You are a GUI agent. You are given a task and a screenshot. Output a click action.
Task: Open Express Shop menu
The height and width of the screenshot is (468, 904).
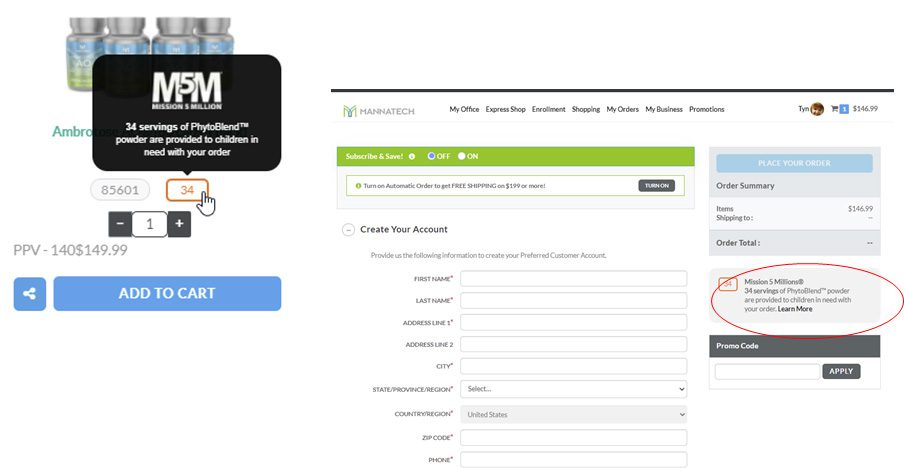(x=506, y=109)
